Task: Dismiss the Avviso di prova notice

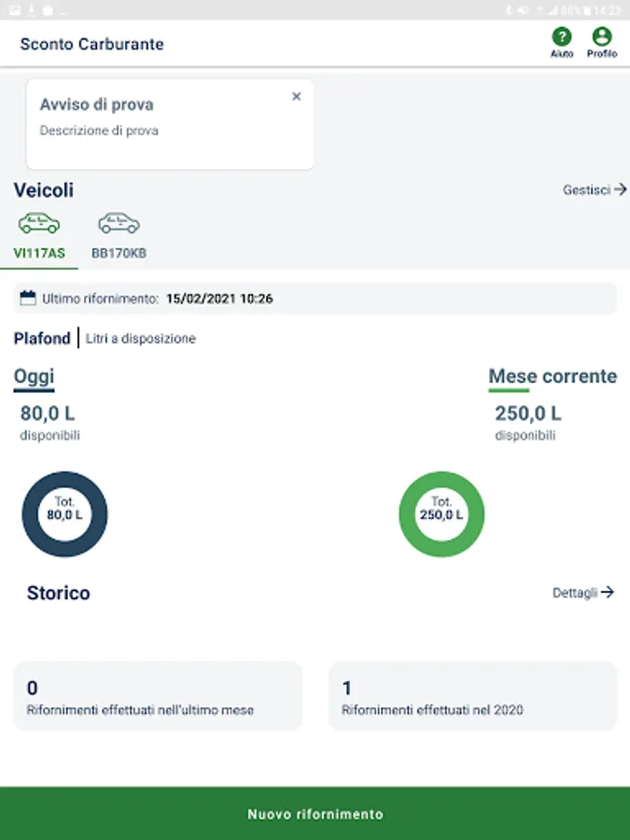Action: (x=297, y=97)
